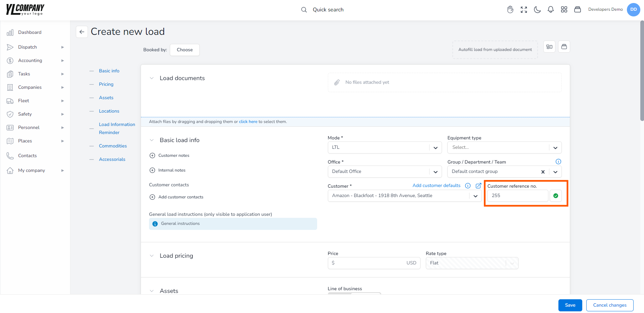Focus the Price input field
Screen dimensions: 644x313
pos(374,263)
